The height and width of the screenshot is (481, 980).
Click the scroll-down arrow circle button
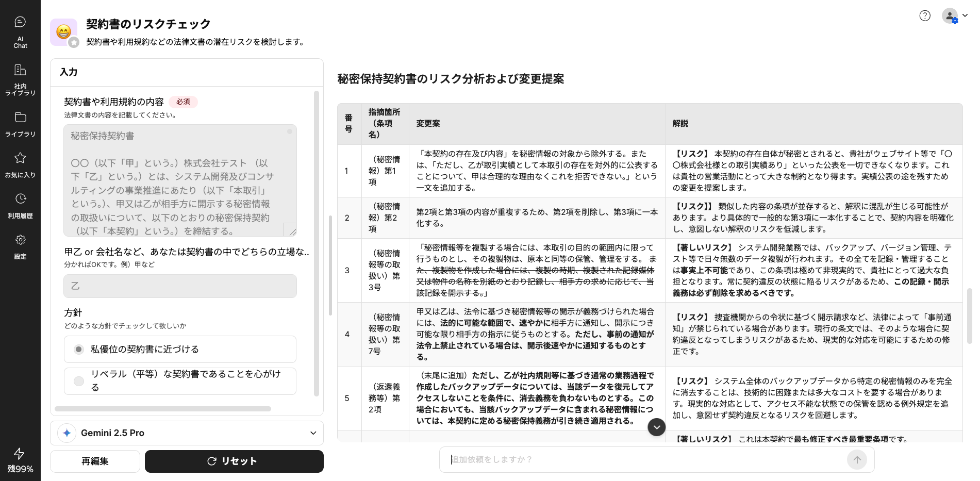point(656,427)
